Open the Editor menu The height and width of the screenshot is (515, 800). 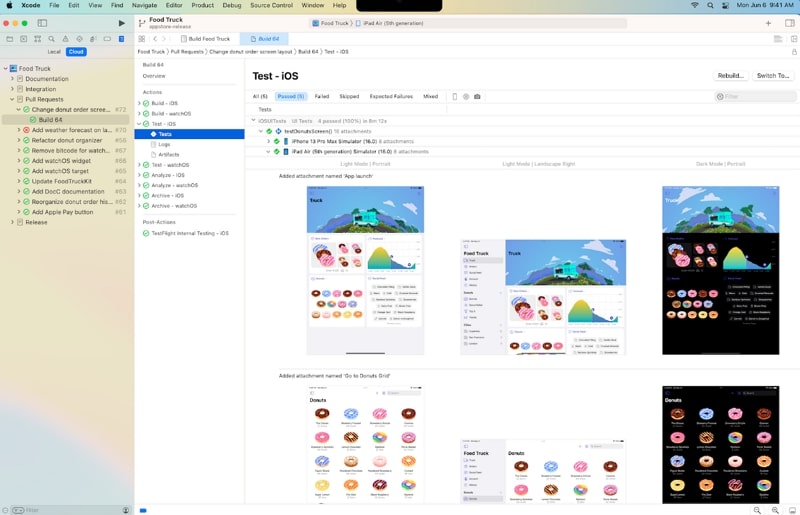[174, 5]
